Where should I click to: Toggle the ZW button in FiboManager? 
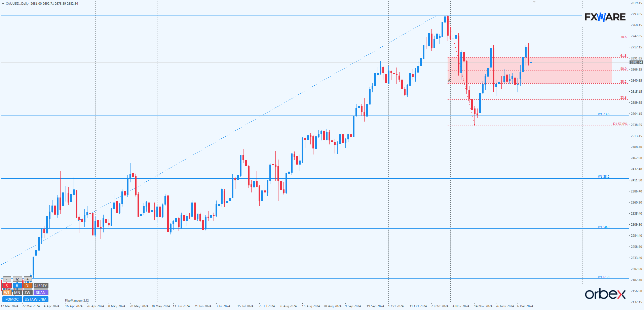28,293
